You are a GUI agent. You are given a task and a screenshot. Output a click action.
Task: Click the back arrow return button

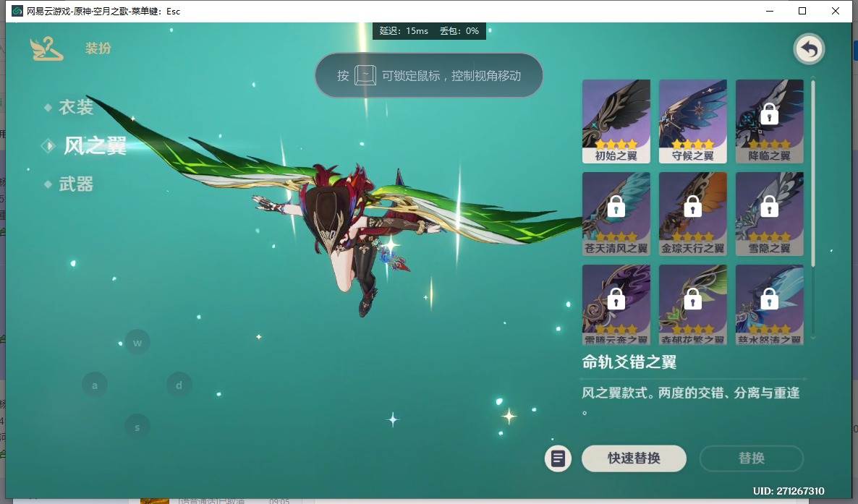tap(810, 50)
